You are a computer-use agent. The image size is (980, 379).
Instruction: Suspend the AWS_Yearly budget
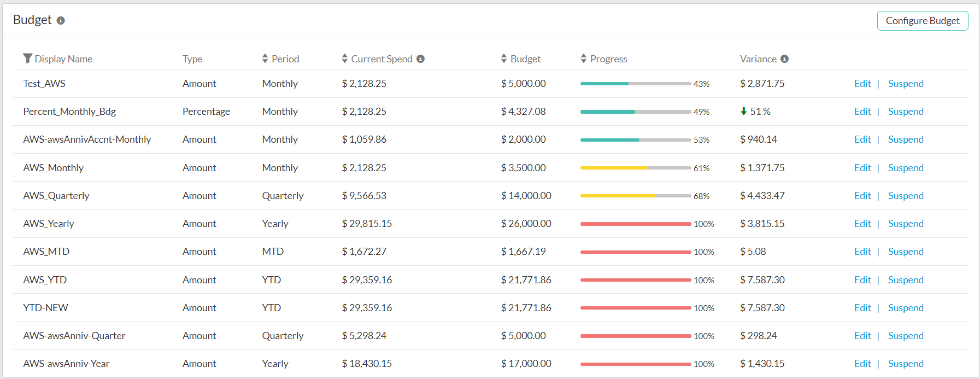coord(905,224)
